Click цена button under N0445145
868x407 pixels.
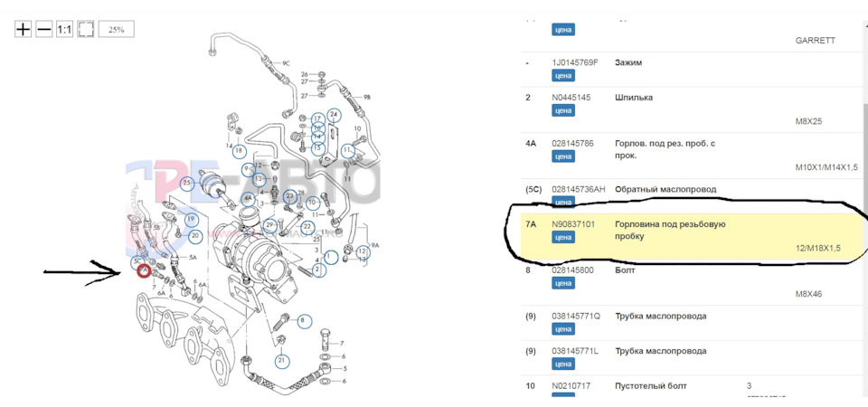[563, 110]
